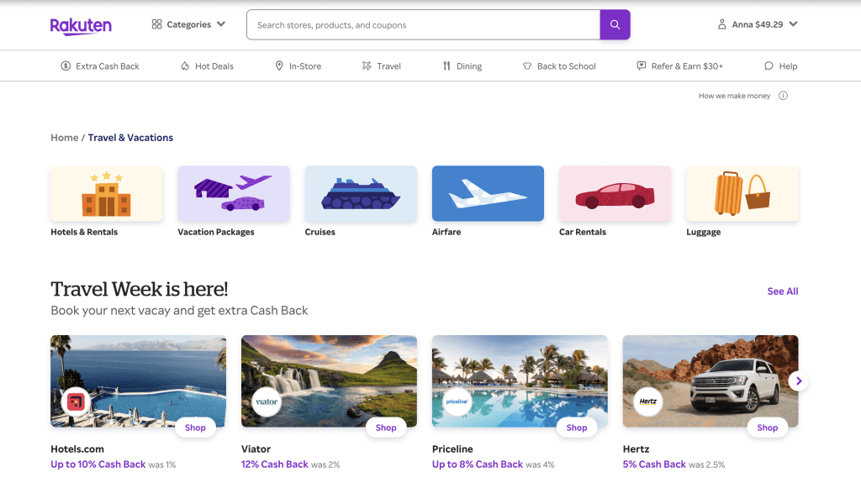Click How we make money link
The height and width of the screenshot is (504, 861).
pos(734,96)
